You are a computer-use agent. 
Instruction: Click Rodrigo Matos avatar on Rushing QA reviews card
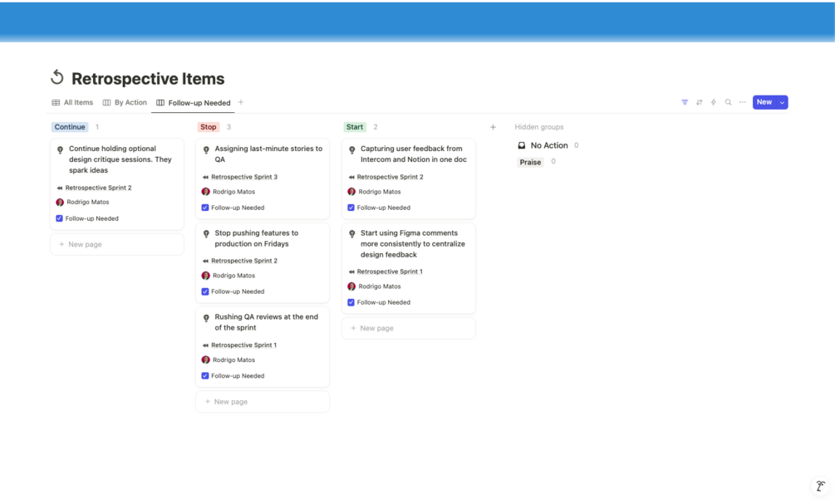click(x=205, y=360)
